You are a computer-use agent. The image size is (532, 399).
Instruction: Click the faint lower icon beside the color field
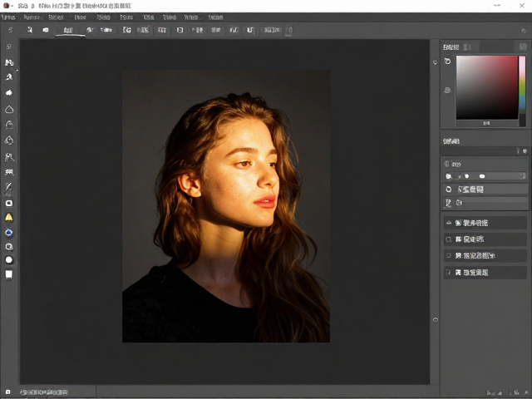(x=447, y=91)
